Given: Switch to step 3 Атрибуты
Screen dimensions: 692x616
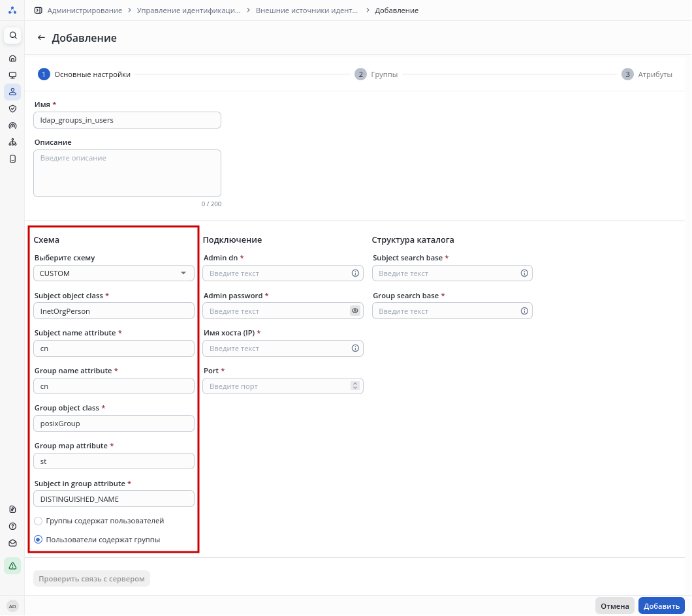Looking at the screenshot, I should 646,74.
